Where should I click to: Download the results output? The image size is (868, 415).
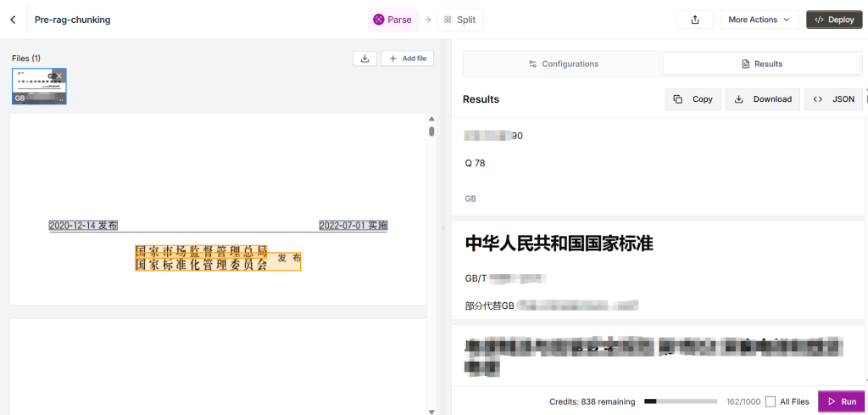pyautogui.click(x=763, y=99)
